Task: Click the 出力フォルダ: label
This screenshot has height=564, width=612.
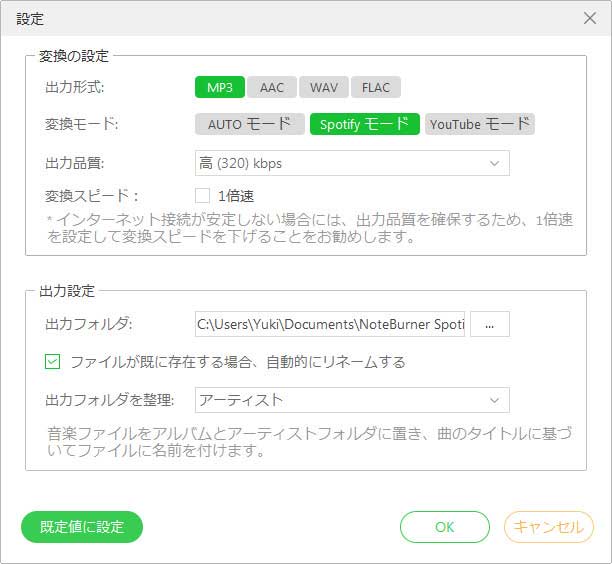Action: pyautogui.click(x=89, y=324)
